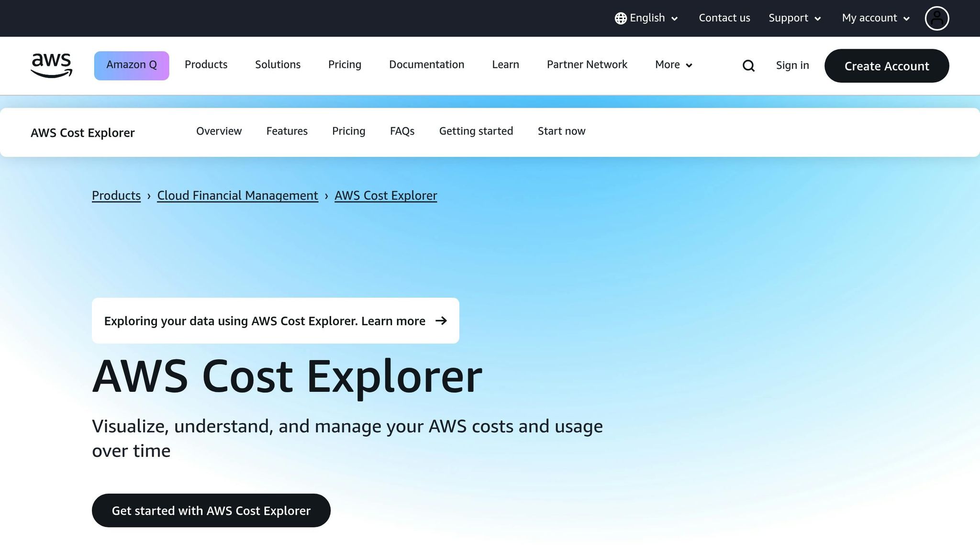Click the user profile avatar icon
980x551 pixels.
pyautogui.click(x=936, y=18)
